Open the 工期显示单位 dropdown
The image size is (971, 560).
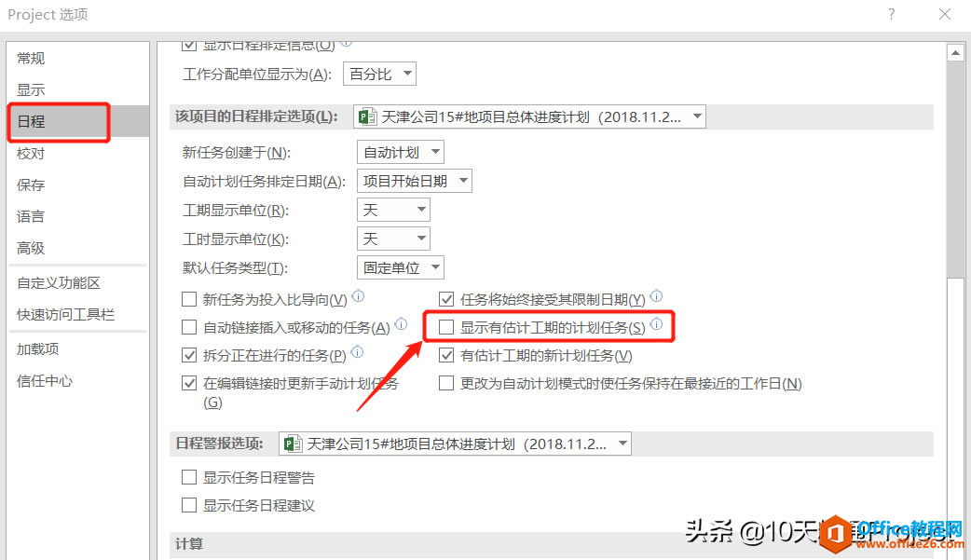pos(393,210)
